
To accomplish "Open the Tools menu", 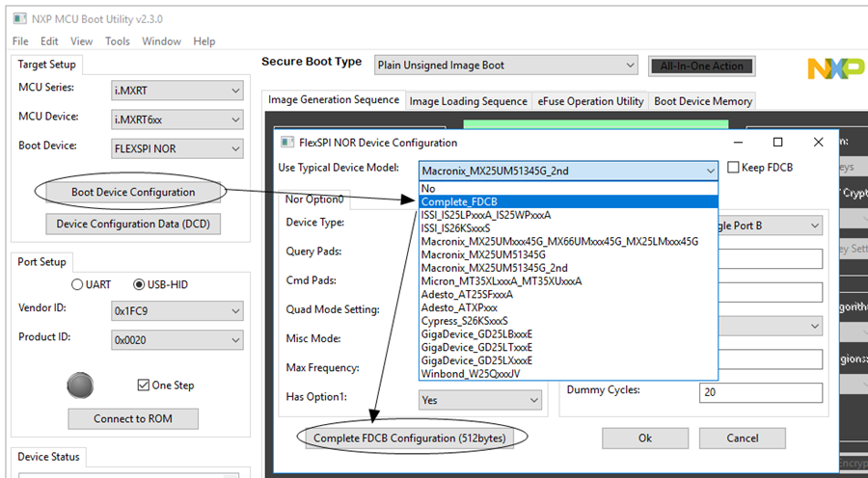I will [118, 41].
